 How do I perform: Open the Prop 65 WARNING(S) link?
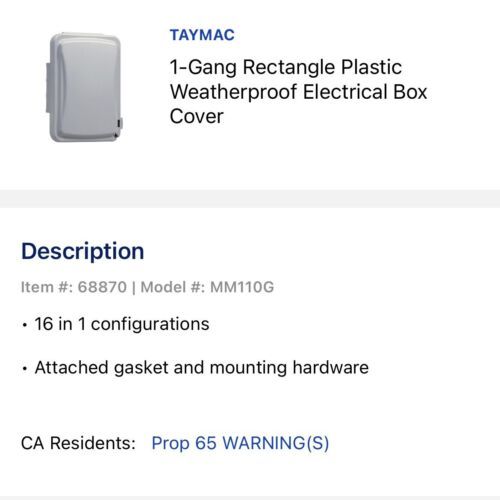[x=240, y=443]
